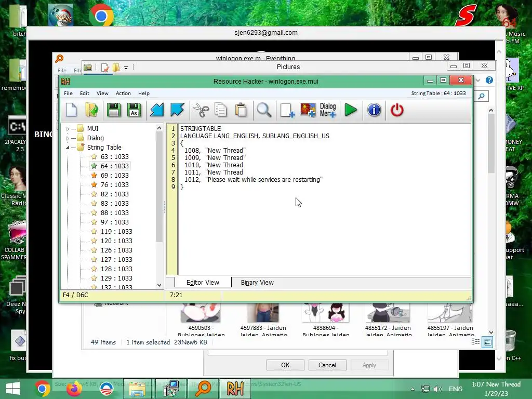This screenshot has width=532, height=399.
Task: Click the Save As floppy icon
Action: click(135, 110)
